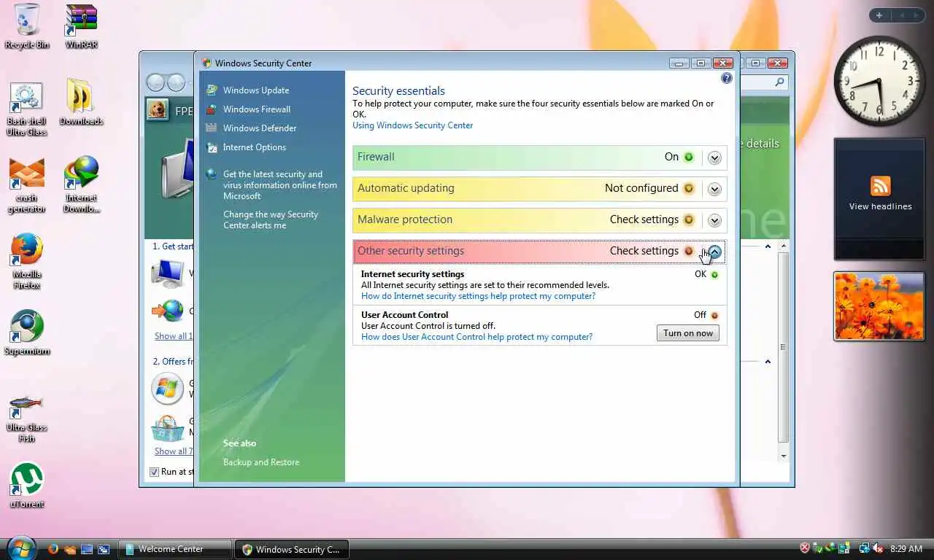
Task: Toggle Run at startup checkbox in Welcome Center
Action: (x=154, y=472)
